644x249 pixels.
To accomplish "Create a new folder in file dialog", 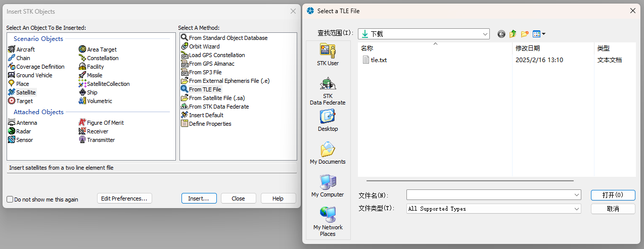I will click(525, 34).
